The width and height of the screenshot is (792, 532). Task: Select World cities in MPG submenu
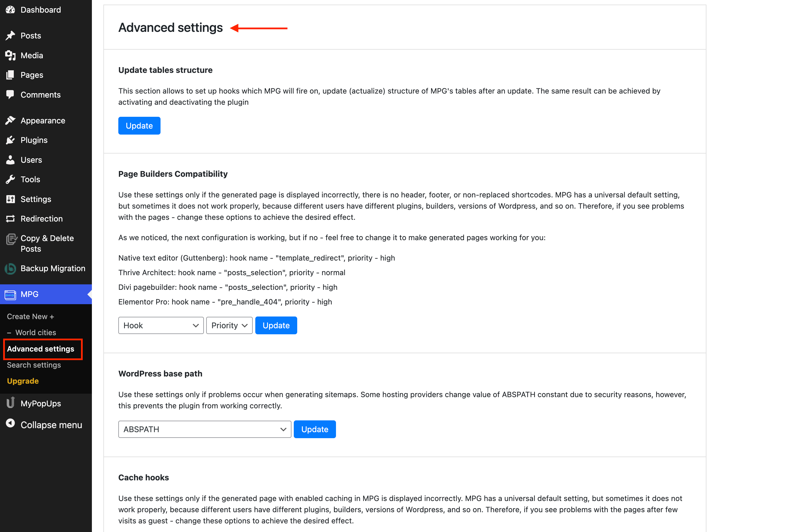click(x=36, y=333)
